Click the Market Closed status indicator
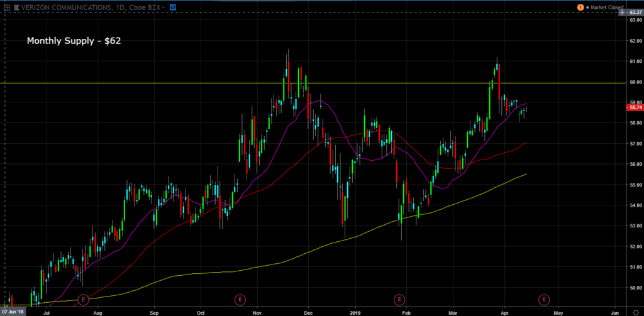The height and width of the screenshot is (316, 644). 604,8
